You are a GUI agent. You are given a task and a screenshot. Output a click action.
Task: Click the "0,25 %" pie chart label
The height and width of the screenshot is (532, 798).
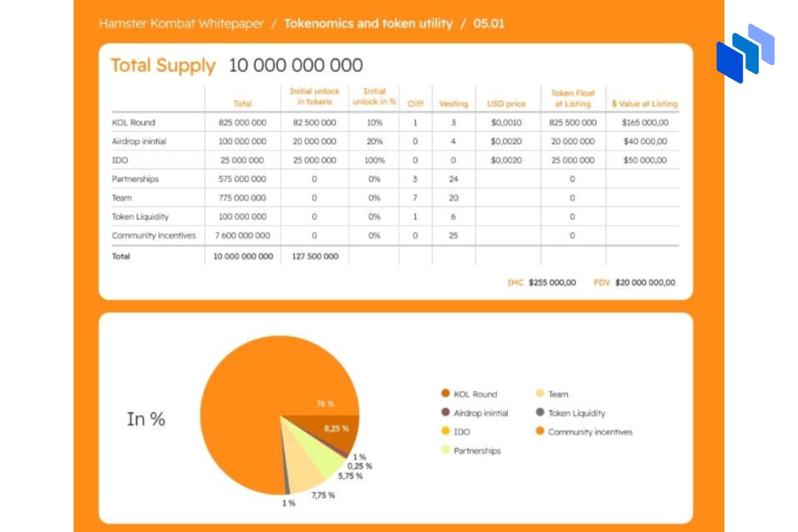pos(360,466)
